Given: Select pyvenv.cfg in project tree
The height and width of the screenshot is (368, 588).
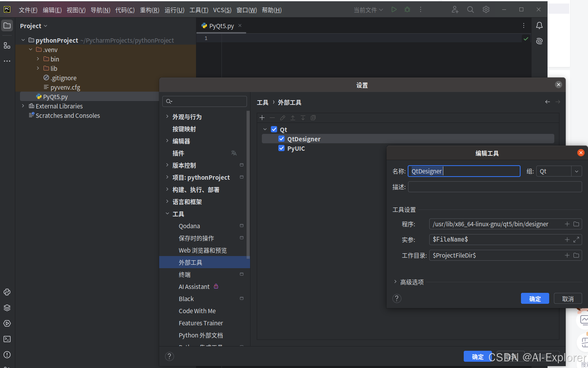Looking at the screenshot, I should (65, 87).
